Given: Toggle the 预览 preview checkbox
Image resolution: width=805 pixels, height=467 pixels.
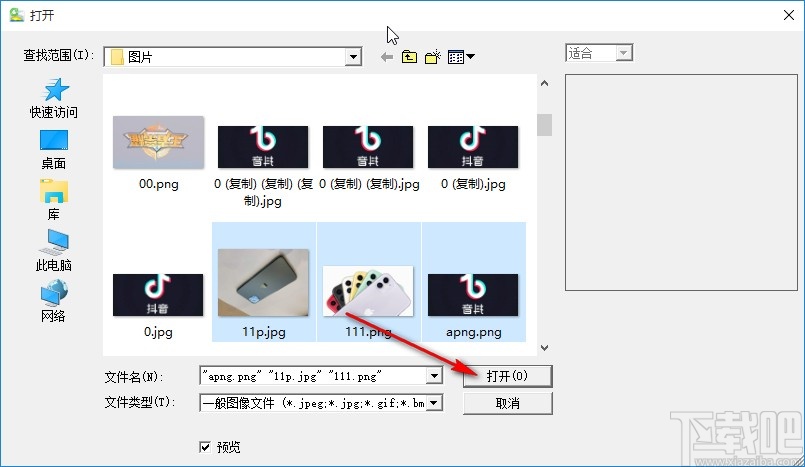Looking at the screenshot, I should [205, 447].
